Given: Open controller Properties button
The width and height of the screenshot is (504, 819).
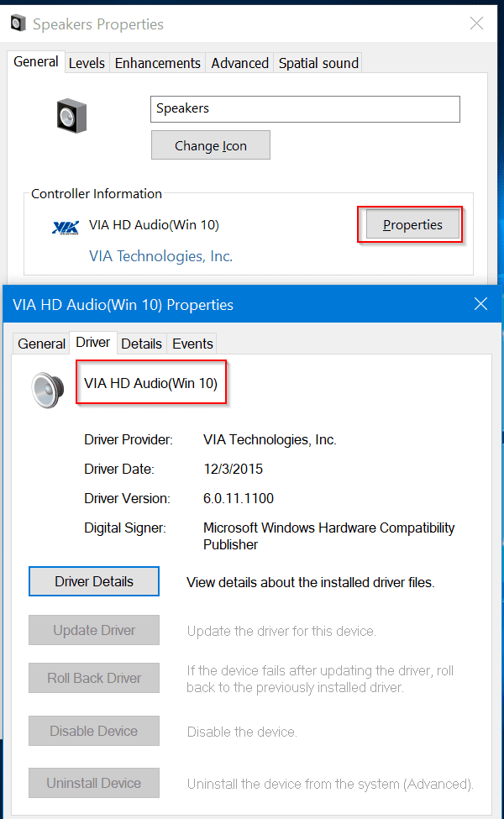Looking at the screenshot, I should [412, 224].
